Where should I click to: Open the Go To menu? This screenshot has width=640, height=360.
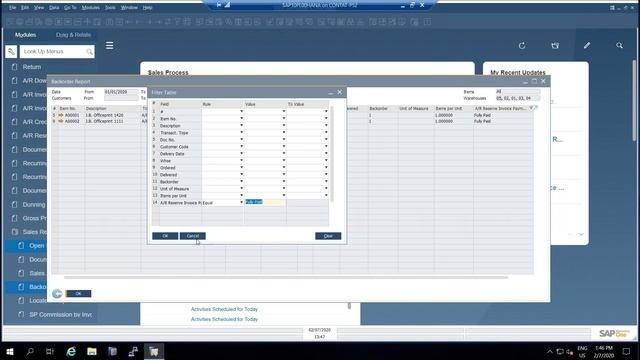[x=70, y=7]
